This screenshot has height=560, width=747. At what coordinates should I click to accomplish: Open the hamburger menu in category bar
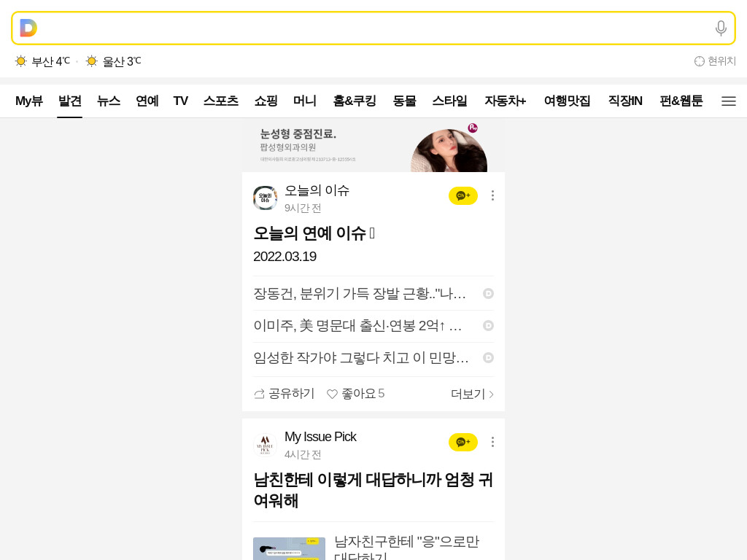[729, 101]
